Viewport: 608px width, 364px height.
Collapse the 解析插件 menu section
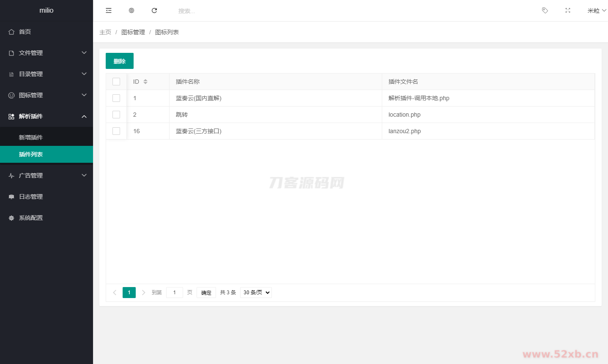coord(47,116)
